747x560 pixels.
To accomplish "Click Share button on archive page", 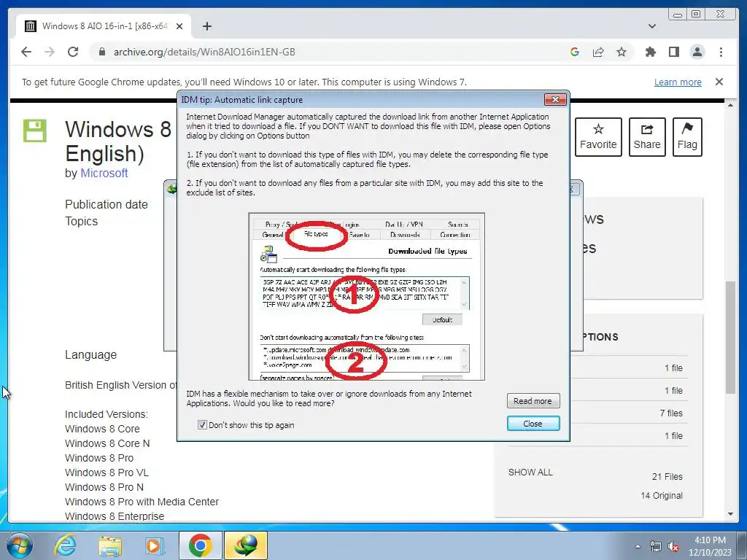I will click(647, 137).
